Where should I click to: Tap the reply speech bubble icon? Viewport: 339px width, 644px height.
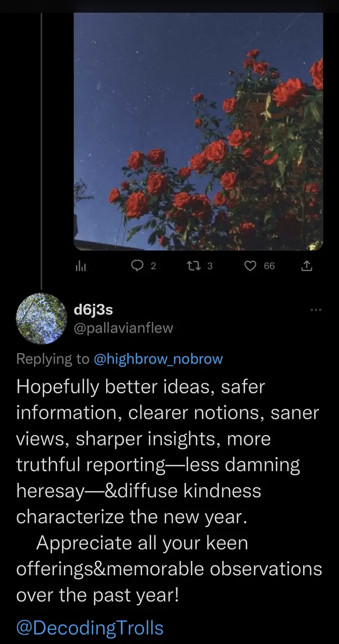pos(137,266)
